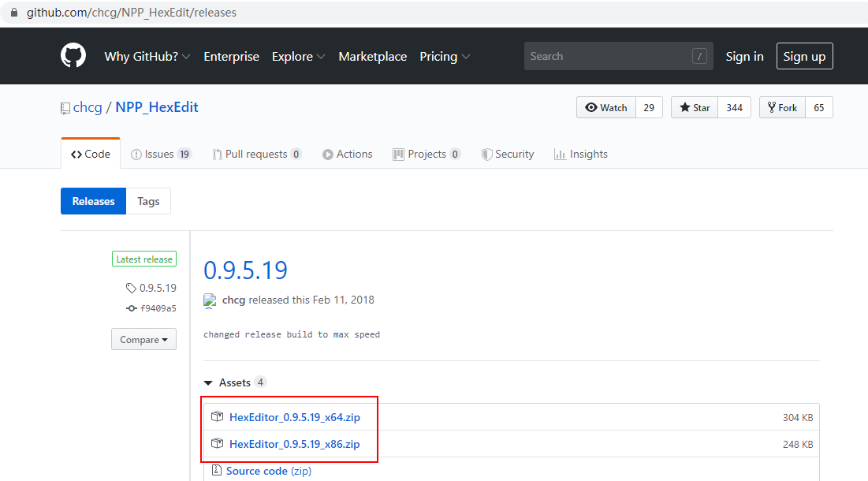
Task: Open the Compare dropdown button
Action: [x=144, y=339]
